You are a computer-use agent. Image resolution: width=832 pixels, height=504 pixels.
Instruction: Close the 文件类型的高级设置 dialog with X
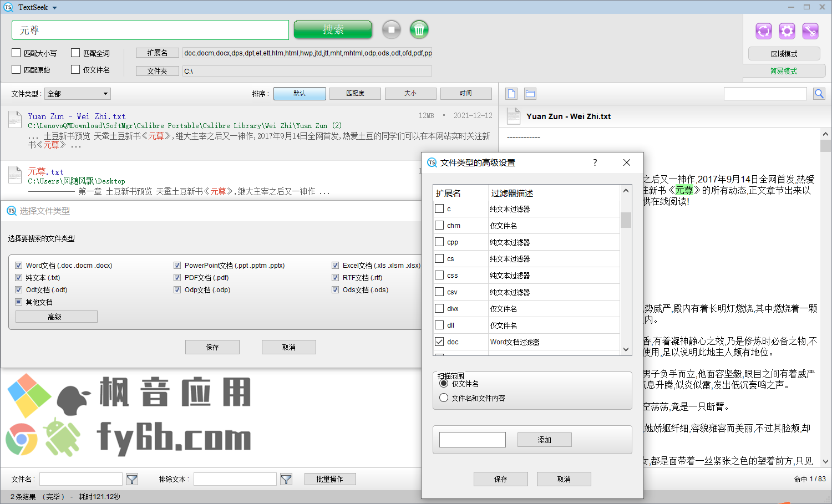pos(627,162)
